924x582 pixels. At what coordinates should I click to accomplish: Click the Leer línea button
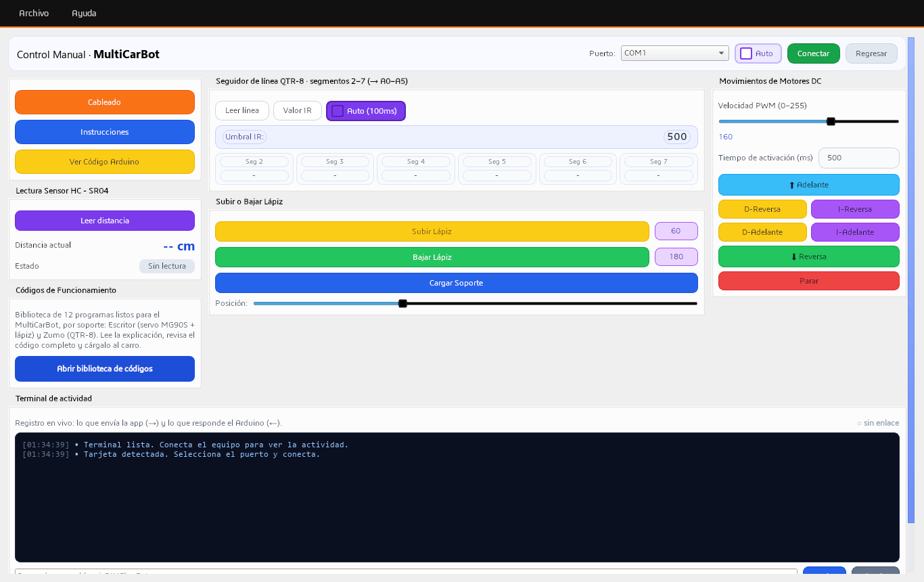(242, 110)
